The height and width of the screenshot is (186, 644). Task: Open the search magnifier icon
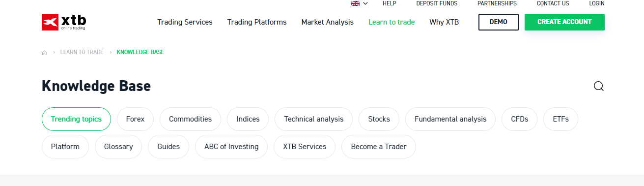coord(598,86)
